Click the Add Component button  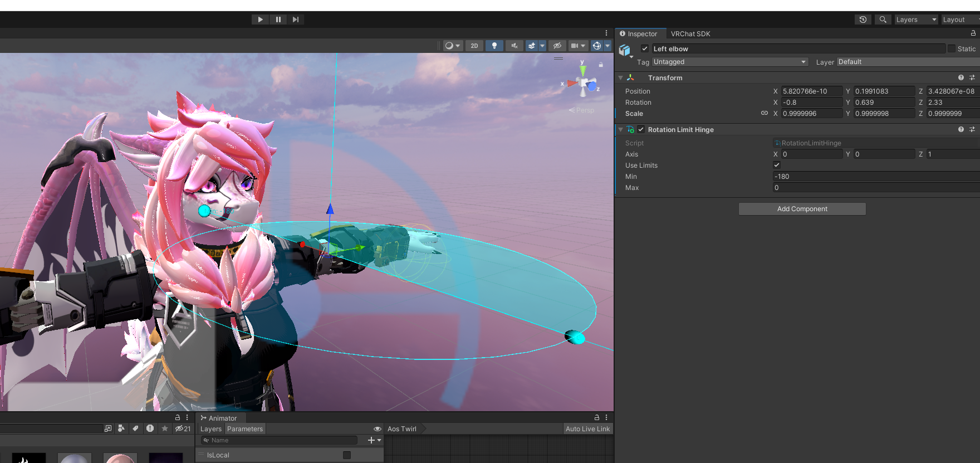[x=802, y=209]
